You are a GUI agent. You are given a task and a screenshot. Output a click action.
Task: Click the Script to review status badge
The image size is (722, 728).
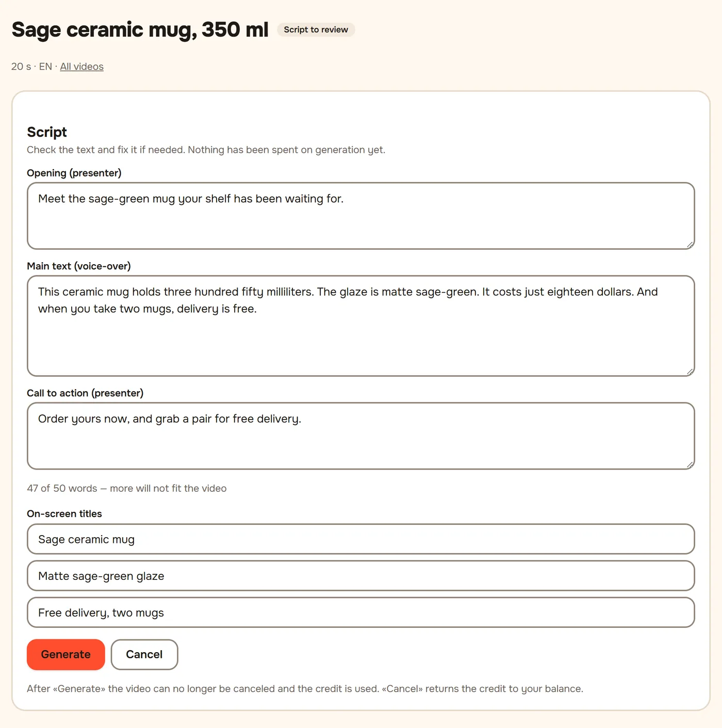coord(316,29)
